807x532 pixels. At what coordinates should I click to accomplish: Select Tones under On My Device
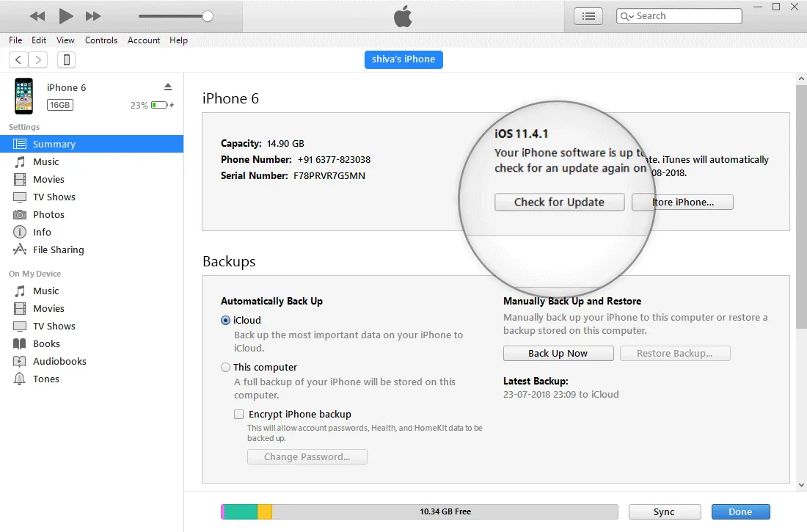pyautogui.click(x=45, y=379)
